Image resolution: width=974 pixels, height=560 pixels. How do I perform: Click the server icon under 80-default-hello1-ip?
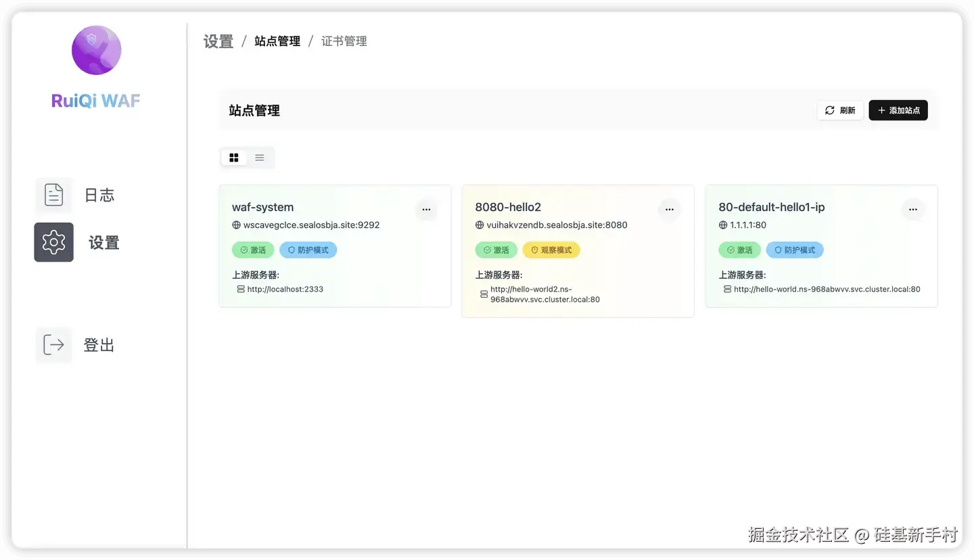(726, 289)
